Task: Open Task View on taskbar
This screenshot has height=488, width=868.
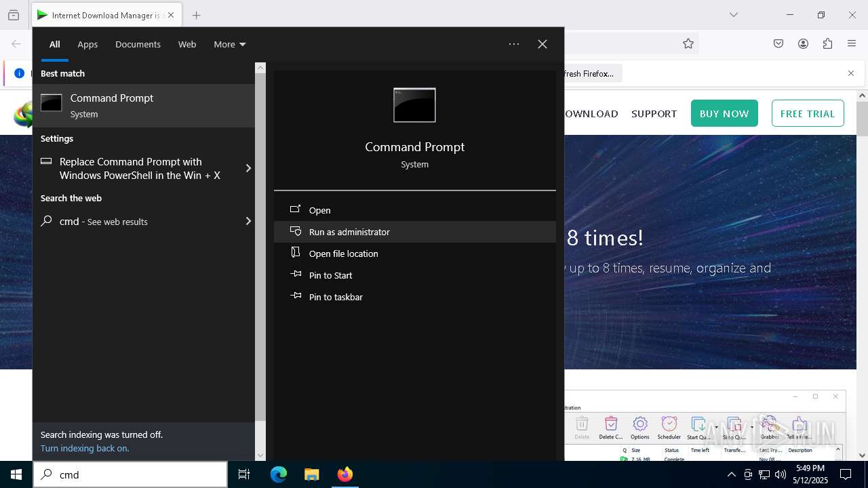Action: pyautogui.click(x=244, y=474)
